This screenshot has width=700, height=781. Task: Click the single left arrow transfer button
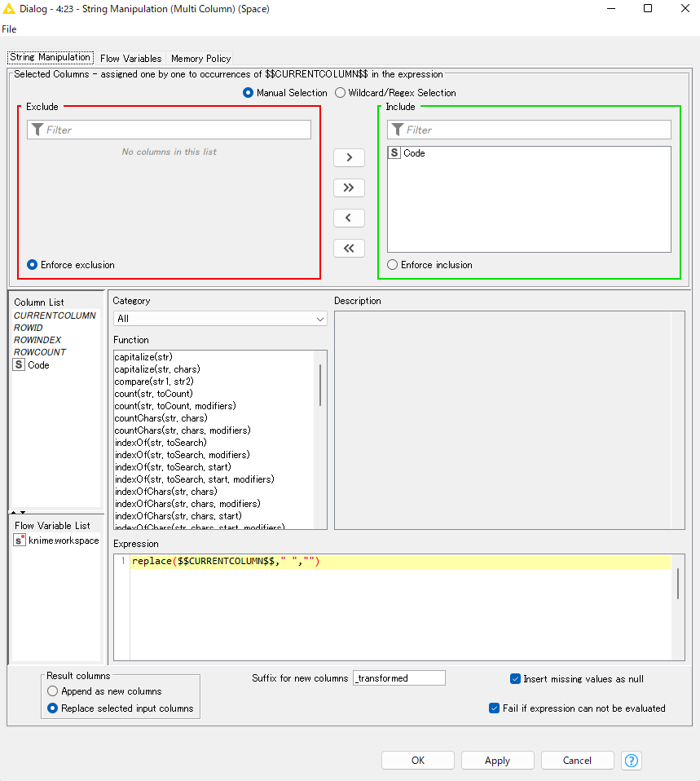click(x=349, y=218)
